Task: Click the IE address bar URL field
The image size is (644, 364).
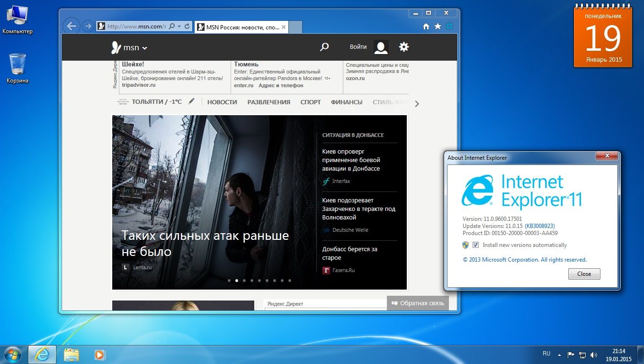Action: pos(136,27)
